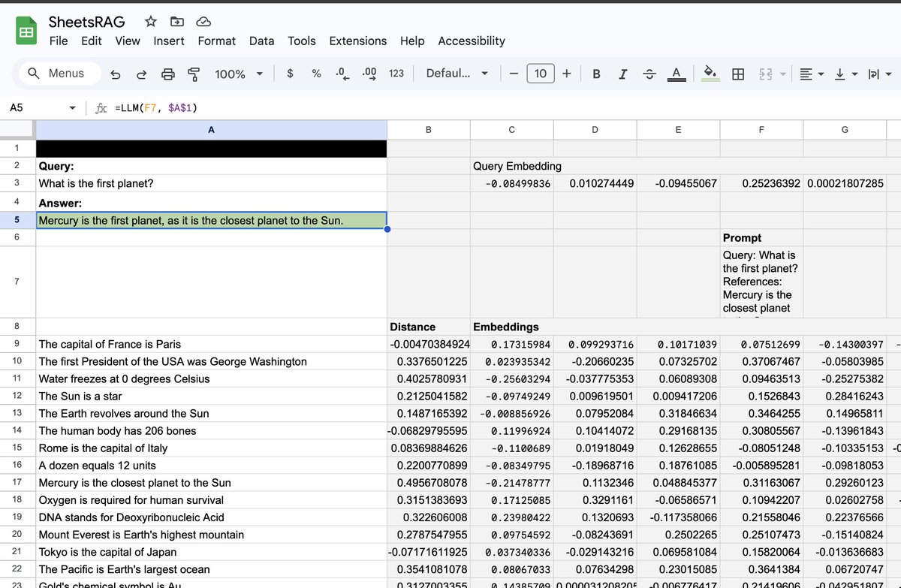The width and height of the screenshot is (901, 588).
Task: Check cloud save status icon
Action: coord(203,22)
